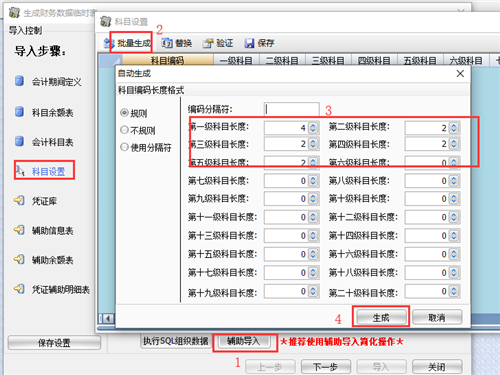The height and width of the screenshot is (375, 500).
Task: Adjust the 第七级科目长度 spinner arrows
Action: pos(313,181)
